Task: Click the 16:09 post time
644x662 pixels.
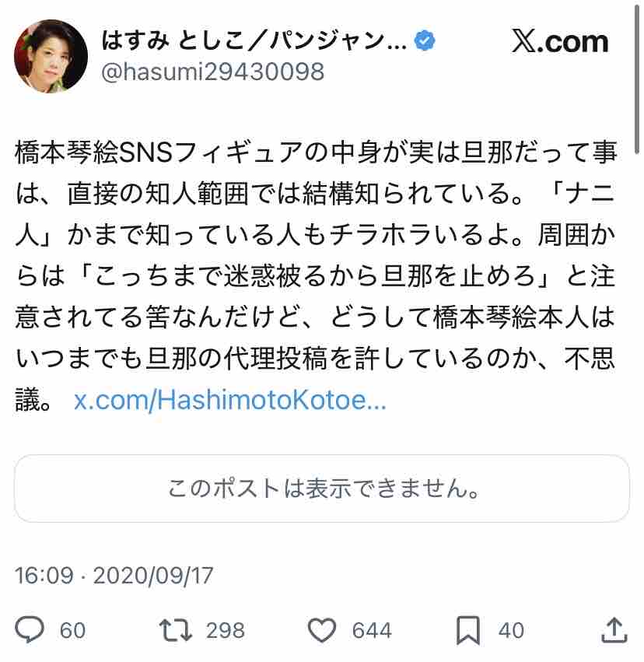Action: pos(44,576)
